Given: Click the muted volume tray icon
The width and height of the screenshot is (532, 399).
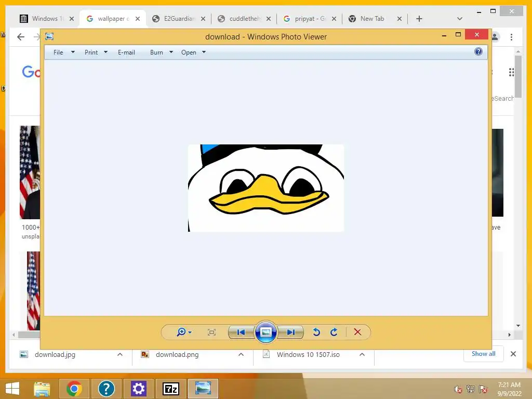Looking at the screenshot, I should pyautogui.click(x=458, y=389).
